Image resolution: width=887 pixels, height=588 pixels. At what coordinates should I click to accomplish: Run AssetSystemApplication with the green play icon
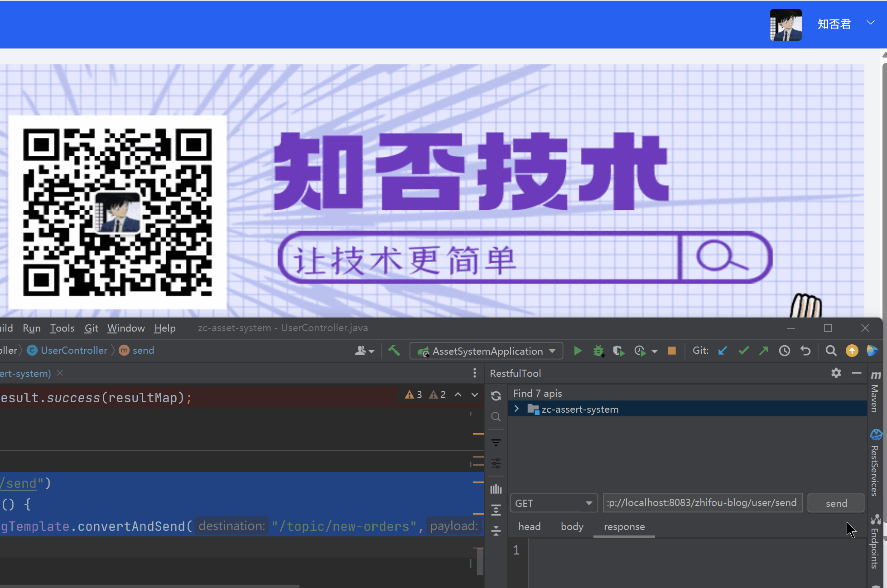pyautogui.click(x=578, y=351)
